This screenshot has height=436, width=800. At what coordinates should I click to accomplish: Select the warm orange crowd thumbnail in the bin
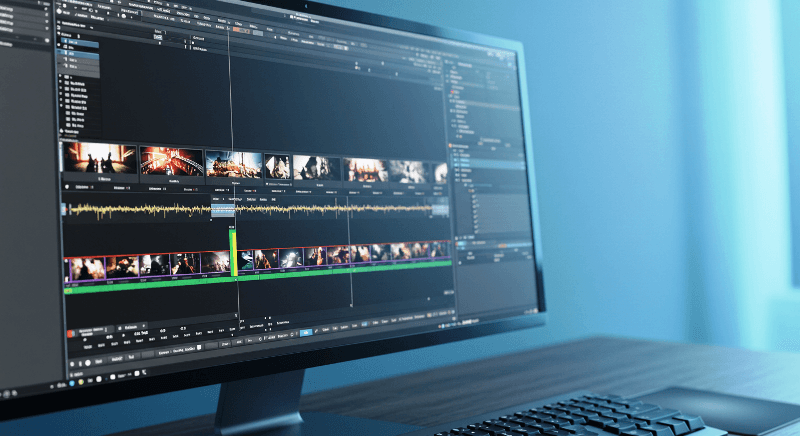[x=365, y=170]
